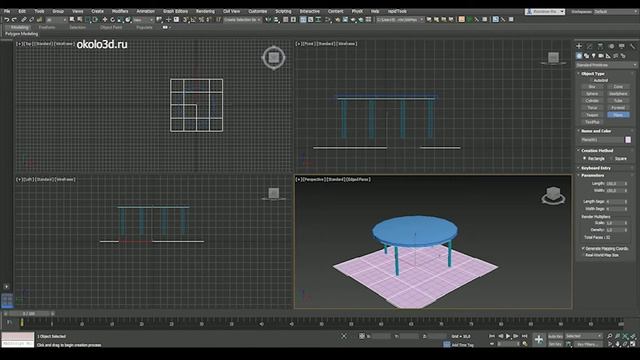Toggle Generate Mapping Coords checkbox

coord(583,248)
